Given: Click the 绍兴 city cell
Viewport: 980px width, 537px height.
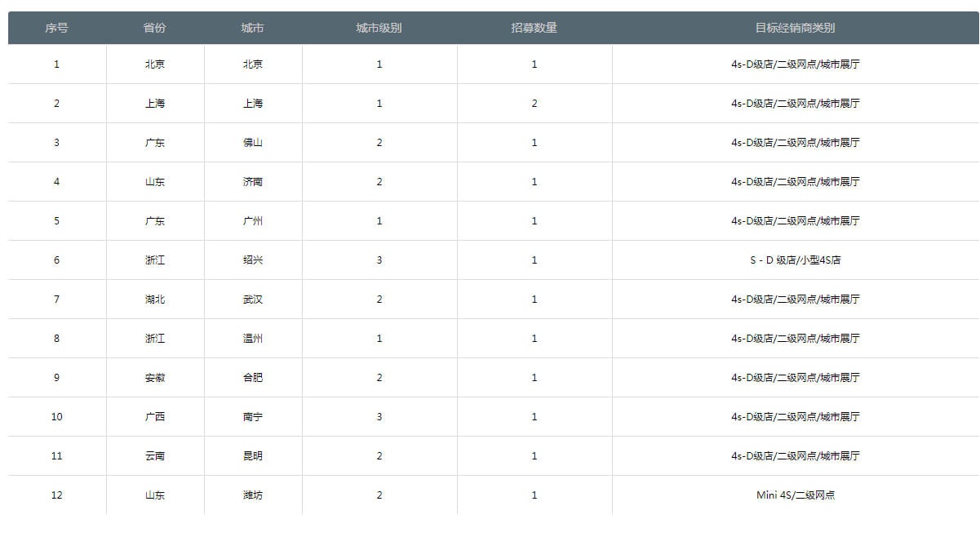Looking at the screenshot, I should [x=252, y=260].
